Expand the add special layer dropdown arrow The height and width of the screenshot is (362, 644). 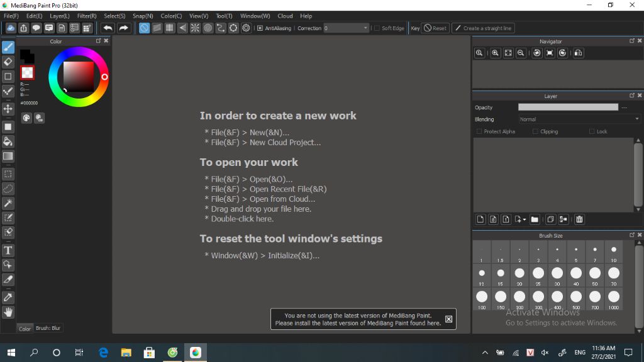pos(525,219)
